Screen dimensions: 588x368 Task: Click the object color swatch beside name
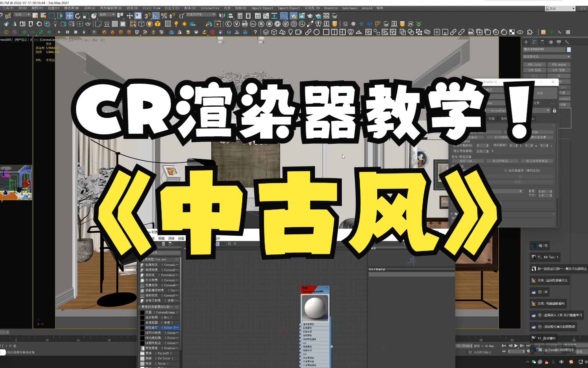(569, 50)
